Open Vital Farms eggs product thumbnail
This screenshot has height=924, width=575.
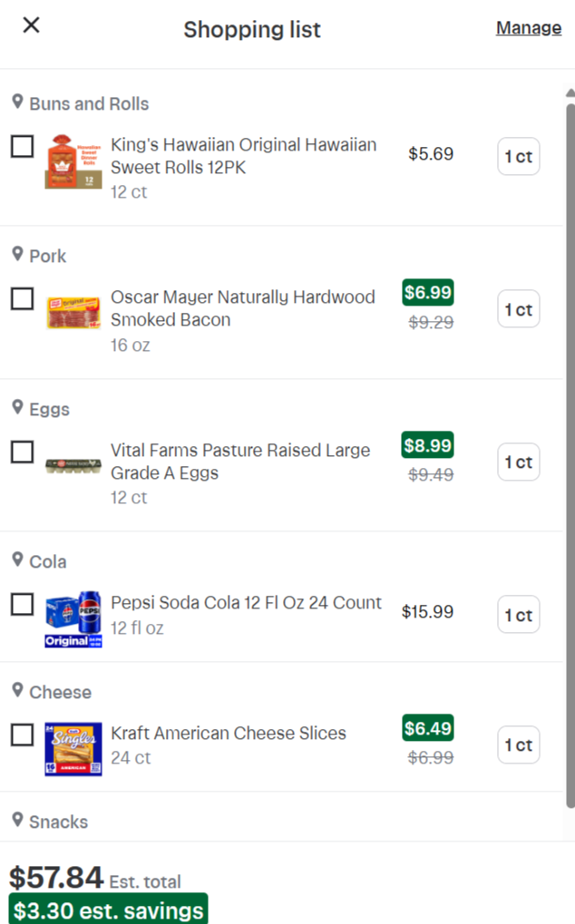[x=73, y=467]
